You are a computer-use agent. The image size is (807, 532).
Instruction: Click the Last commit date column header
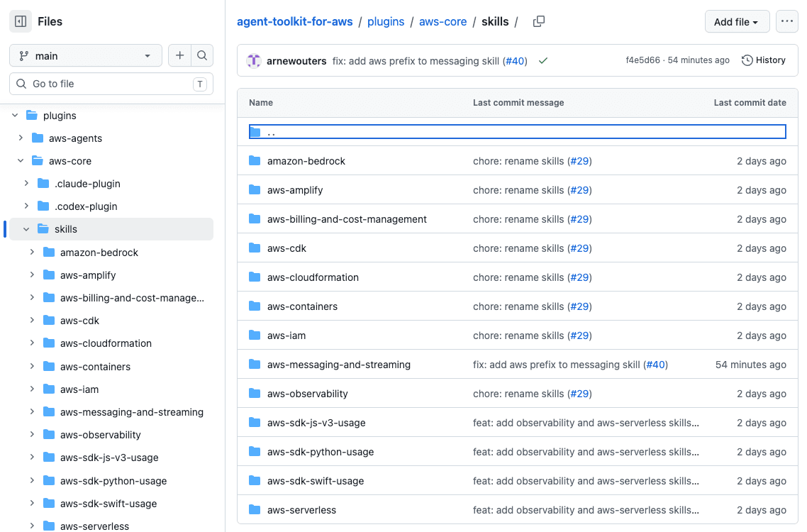[x=750, y=102]
